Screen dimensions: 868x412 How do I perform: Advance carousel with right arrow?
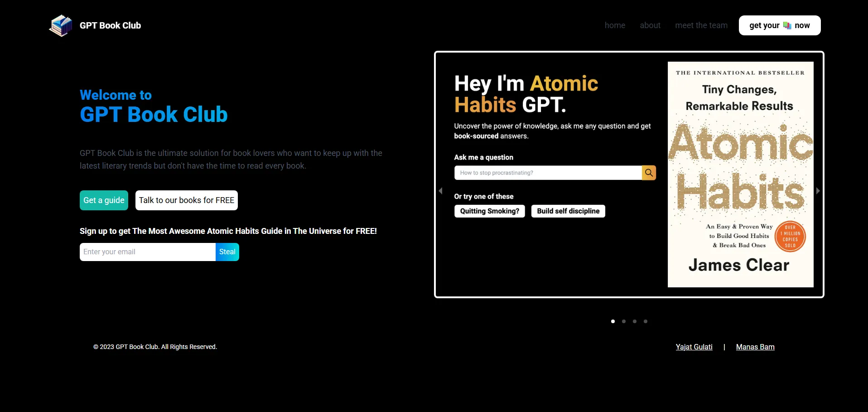(x=818, y=191)
